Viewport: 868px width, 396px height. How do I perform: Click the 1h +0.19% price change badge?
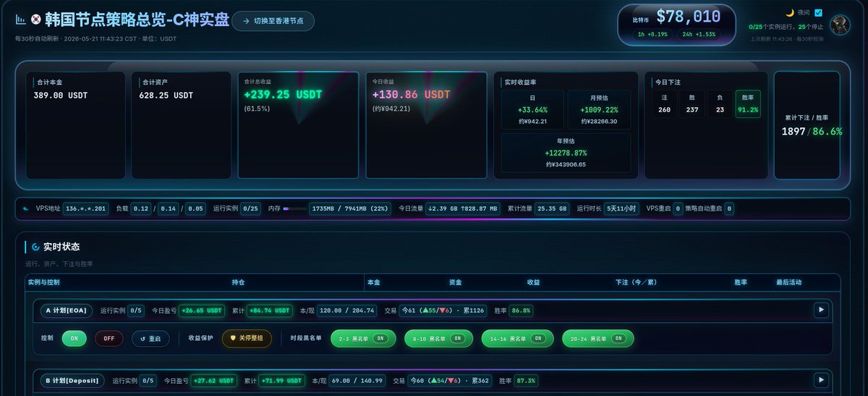652,34
